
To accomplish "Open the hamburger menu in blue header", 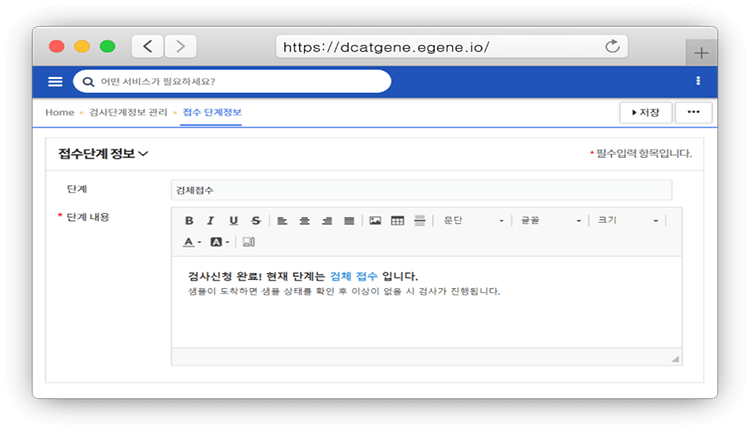I will click(55, 81).
